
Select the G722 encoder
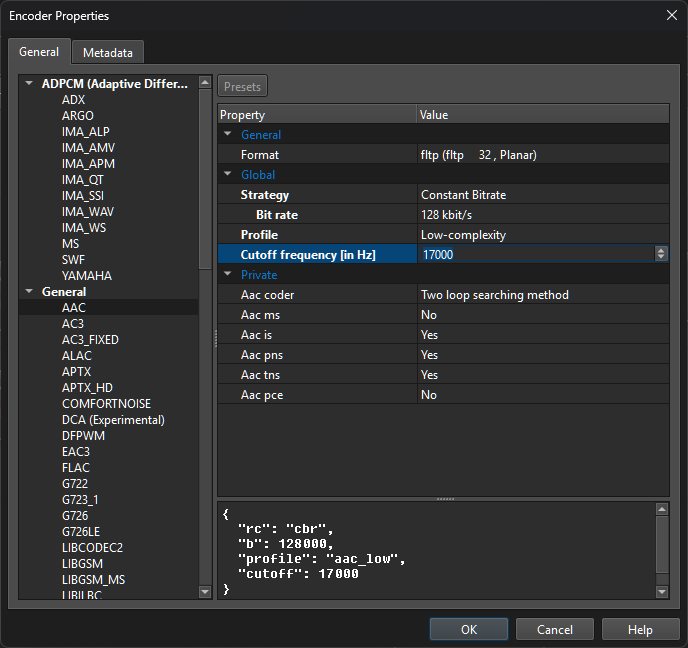coord(75,484)
